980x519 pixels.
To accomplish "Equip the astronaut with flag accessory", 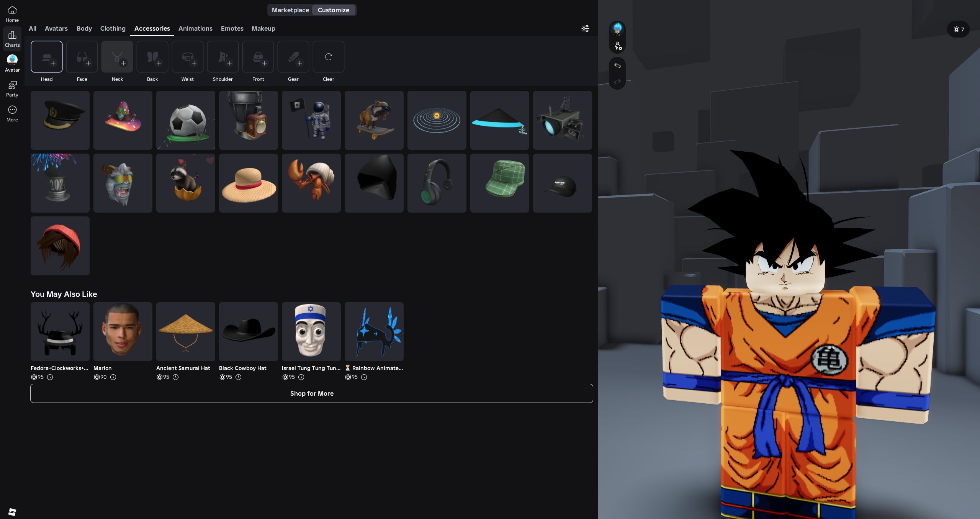I will (x=311, y=120).
